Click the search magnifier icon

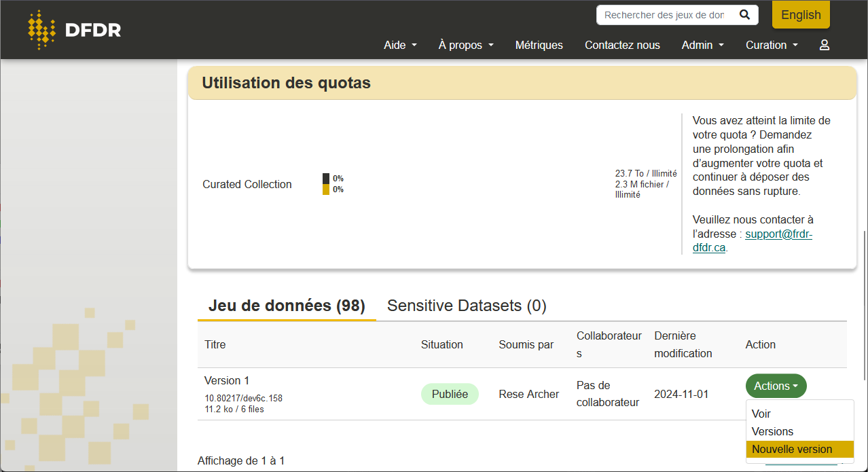(x=744, y=14)
